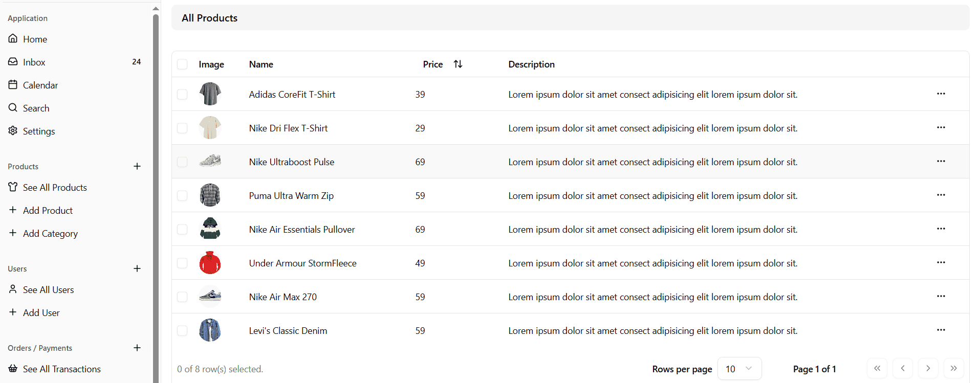Click the Calendar icon in sidebar
The width and height of the screenshot is (980, 383).
(13, 85)
